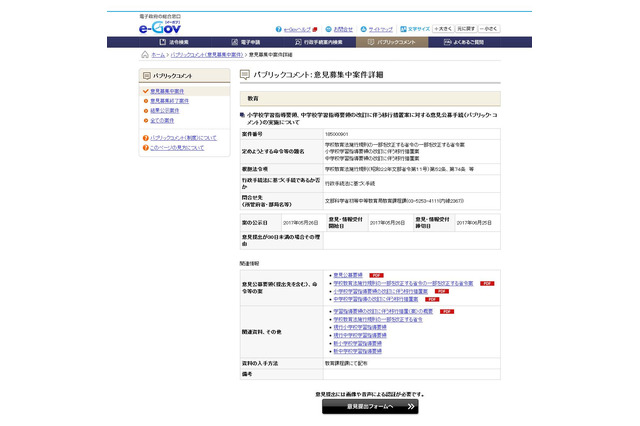Click the case number 185000901

(337, 134)
